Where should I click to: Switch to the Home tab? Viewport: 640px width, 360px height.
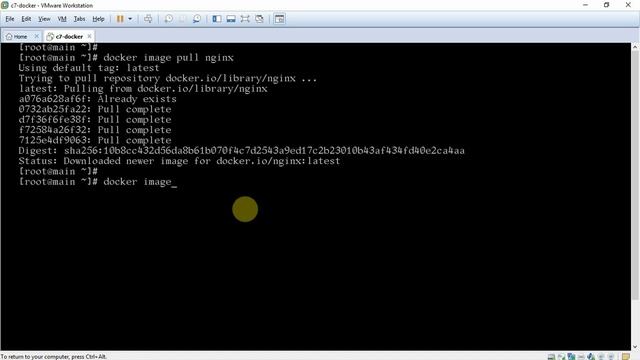click(x=17, y=36)
